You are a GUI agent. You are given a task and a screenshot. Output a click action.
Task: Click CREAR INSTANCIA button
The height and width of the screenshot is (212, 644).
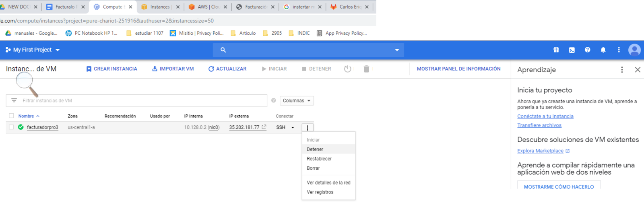pyautogui.click(x=111, y=69)
